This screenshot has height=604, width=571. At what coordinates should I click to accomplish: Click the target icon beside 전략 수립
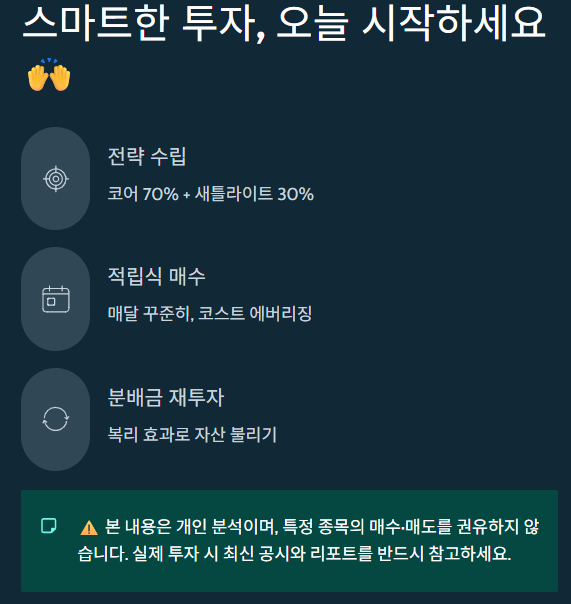[x=56, y=179]
